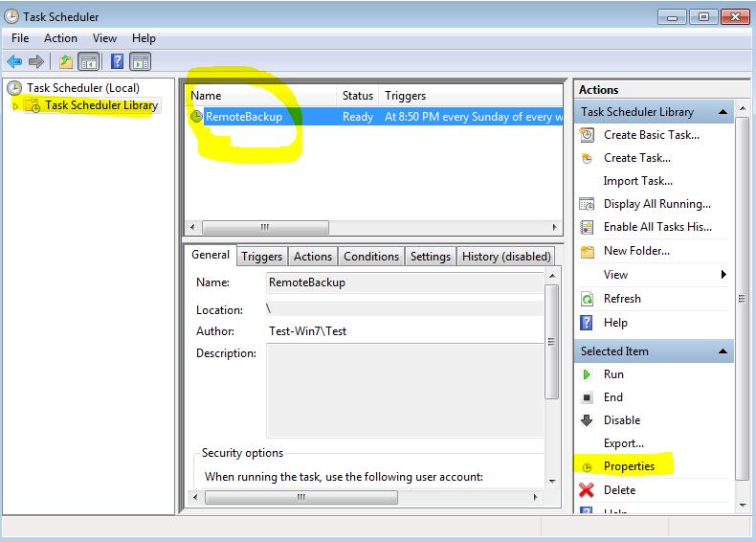756x542 pixels.
Task: Open Properties of the selected task
Action: (629, 466)
